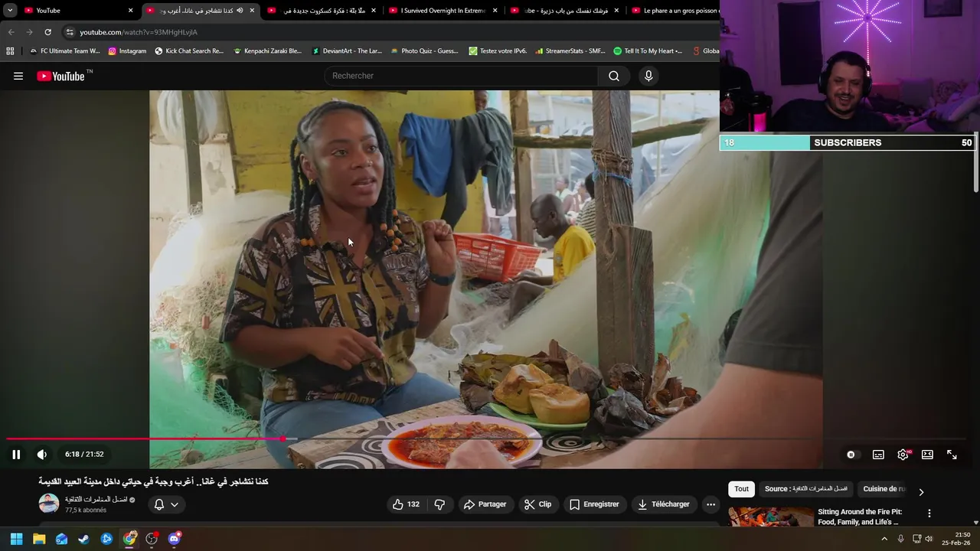
Task: Click the Clip scissors button
Action: tap(537, 504)
